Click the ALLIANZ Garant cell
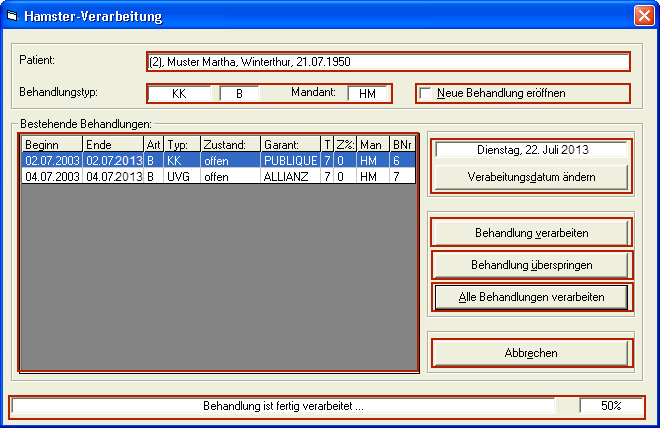The image size is (660, 428). (290, 176)
